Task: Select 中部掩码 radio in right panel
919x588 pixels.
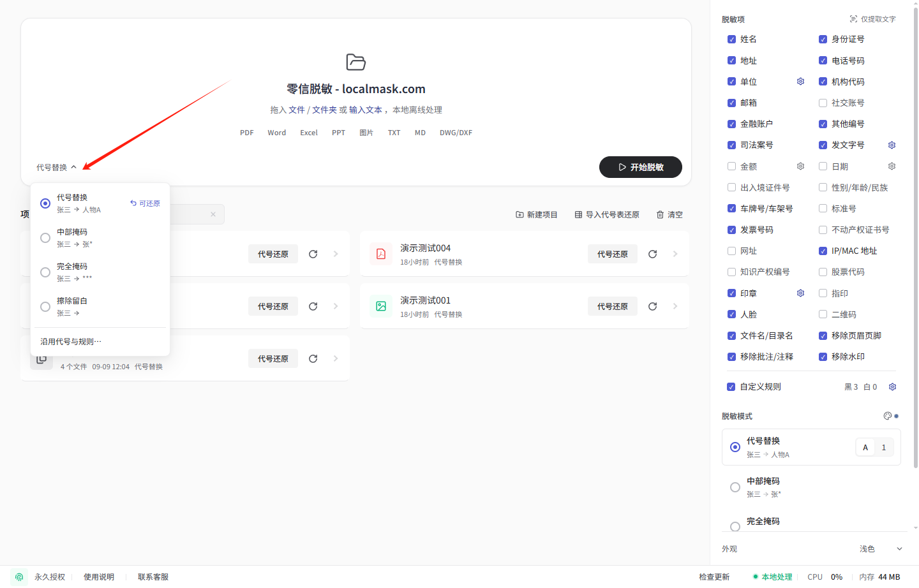Action: tap(735, 487)
